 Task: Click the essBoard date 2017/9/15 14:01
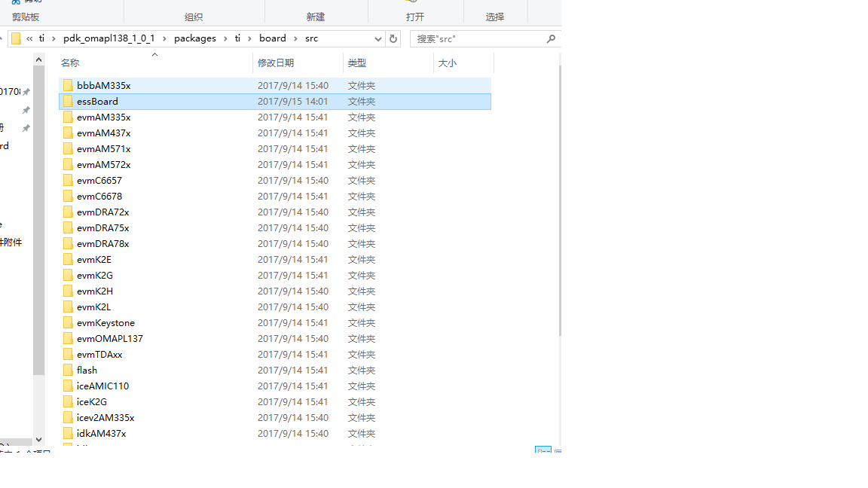pyautogui.click(x=293, y=101)
